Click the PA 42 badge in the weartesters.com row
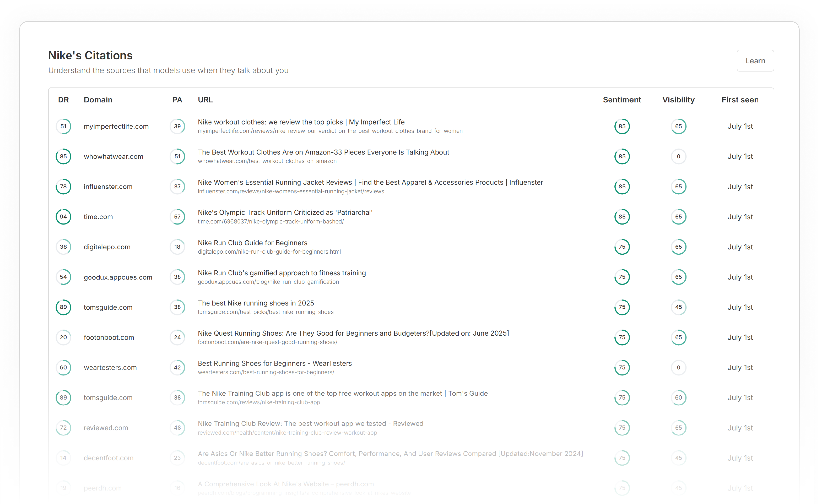The image size is (818, 504). tap(177, 367)
